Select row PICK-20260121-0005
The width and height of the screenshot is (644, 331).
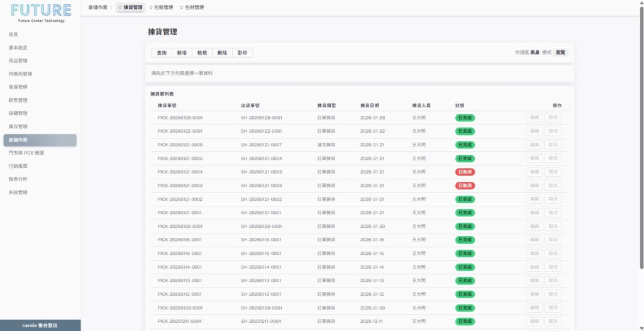coord(359,159)
